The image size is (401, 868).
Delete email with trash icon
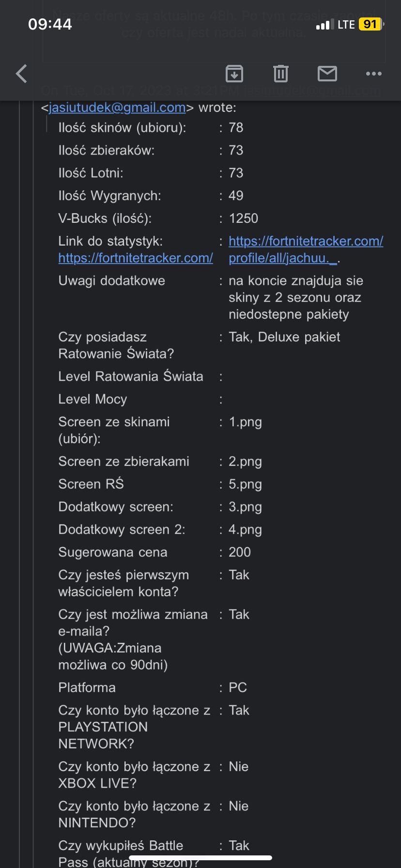tap(281, 74)
